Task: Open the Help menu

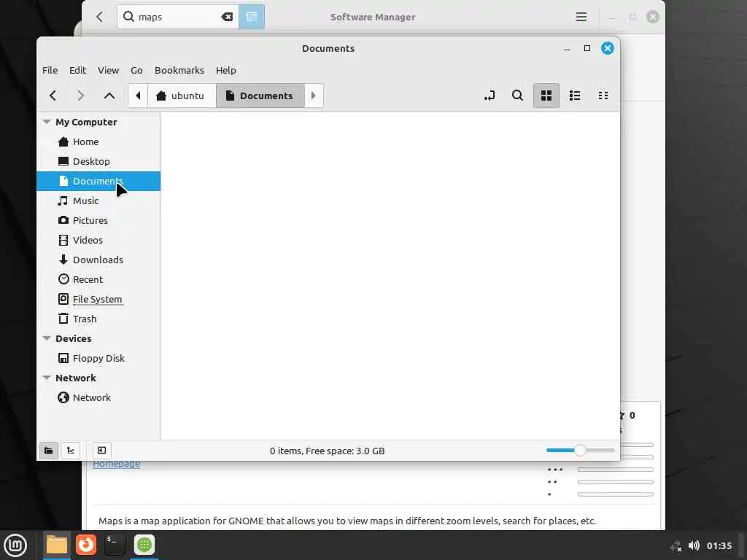Action: [x=226, y=71]
